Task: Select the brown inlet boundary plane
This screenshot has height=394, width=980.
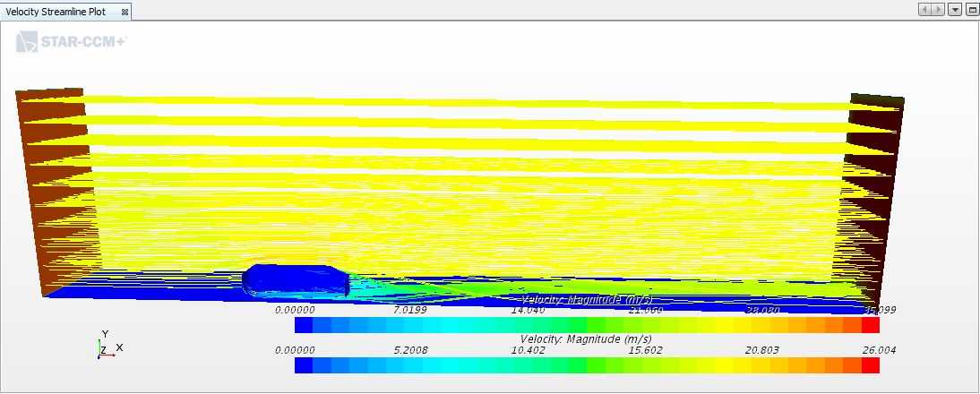Action: tap(56, 187)
